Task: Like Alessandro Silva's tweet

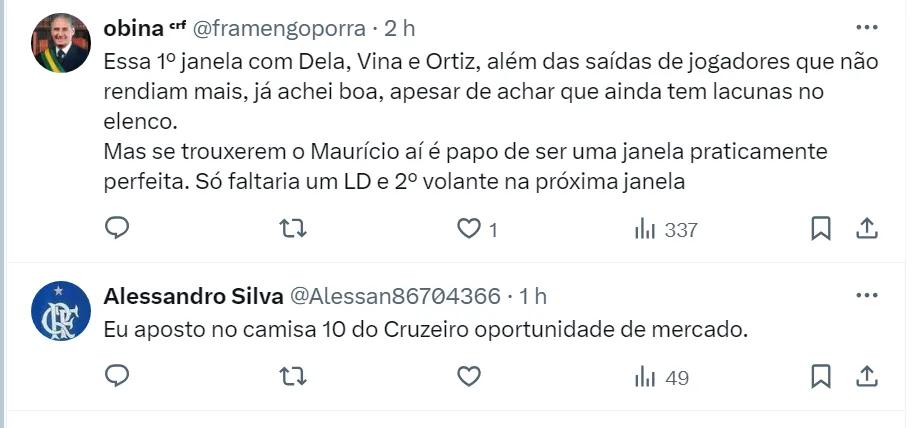Action: 469,377
